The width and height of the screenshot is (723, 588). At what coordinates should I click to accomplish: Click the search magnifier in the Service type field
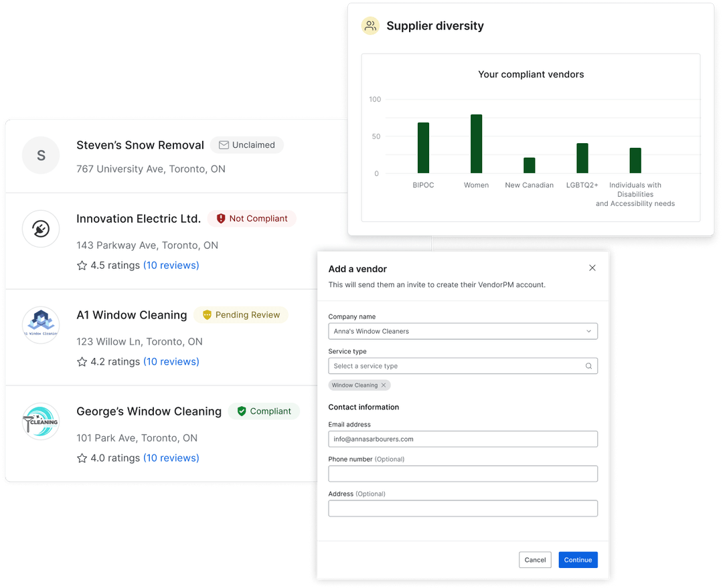pyautogui.click(x=588, y=366)
